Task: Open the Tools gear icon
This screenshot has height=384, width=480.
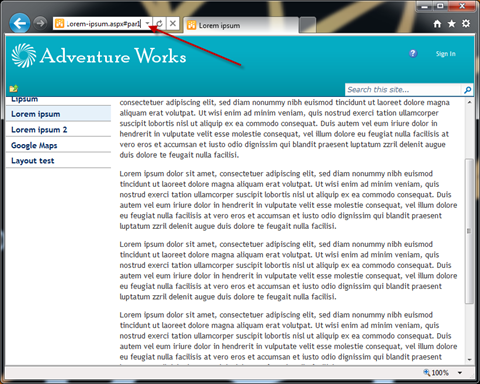Action: click(x=466, y=23)
